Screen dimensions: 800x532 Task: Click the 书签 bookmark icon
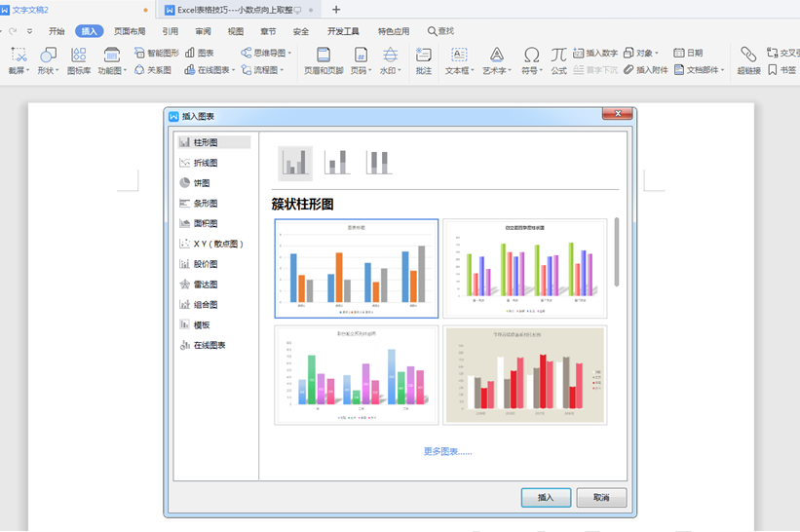click(773, 70)
